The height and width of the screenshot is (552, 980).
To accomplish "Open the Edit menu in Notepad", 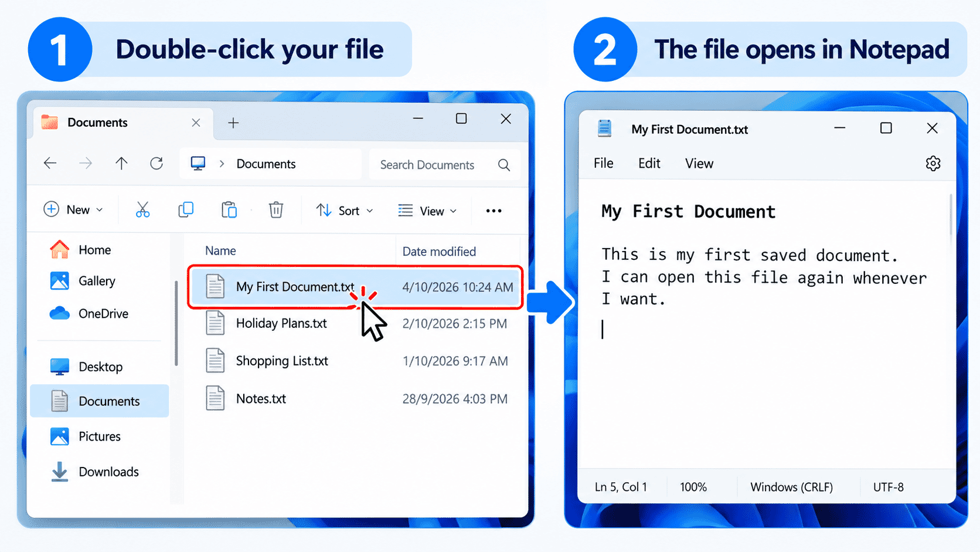I will pos(649,163).
